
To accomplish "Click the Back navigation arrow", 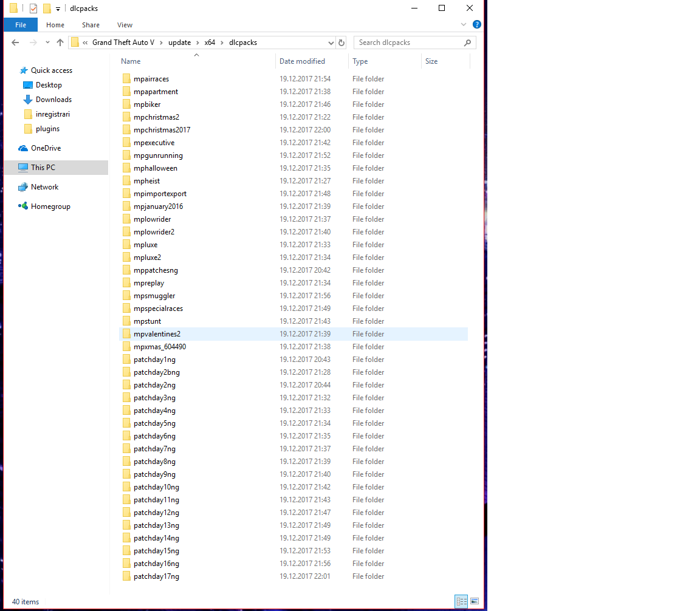I will click(x=15, y=43).
